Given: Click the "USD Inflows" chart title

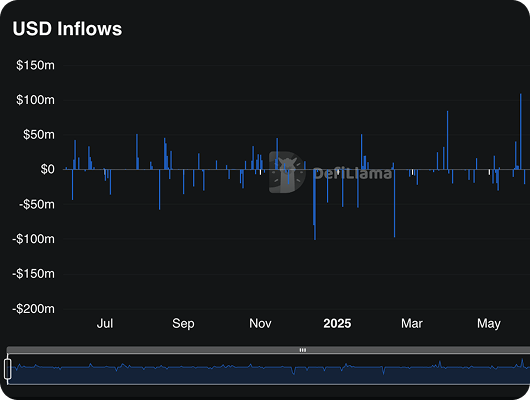Looking at the screenshot, I should tap(67, 29).
